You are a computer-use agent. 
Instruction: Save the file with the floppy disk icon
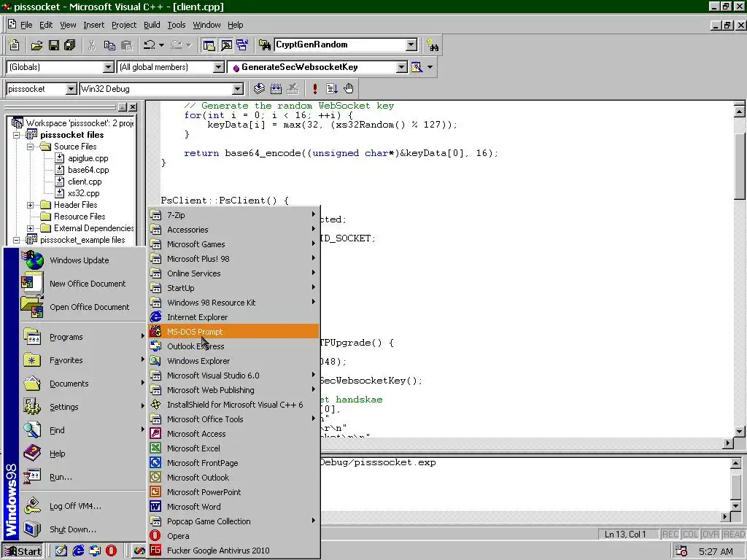[53, 45]
